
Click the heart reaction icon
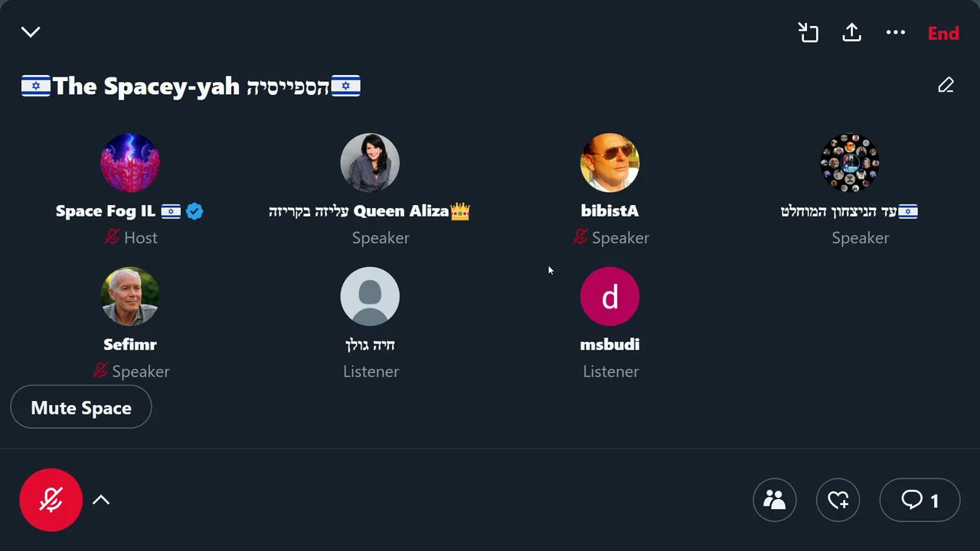tap(838, 500)
